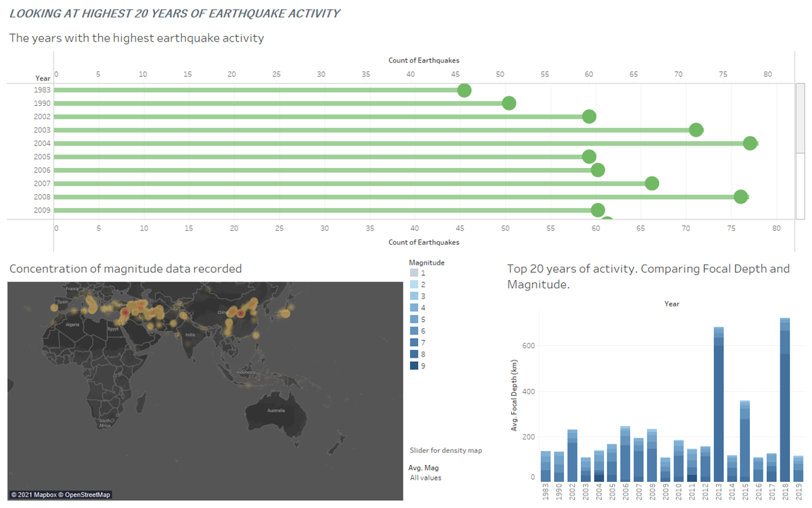This screenshot has height=508, width=812.
Task: Highlight magnitude 9 legend swatch
Action: tap(414, 365)
